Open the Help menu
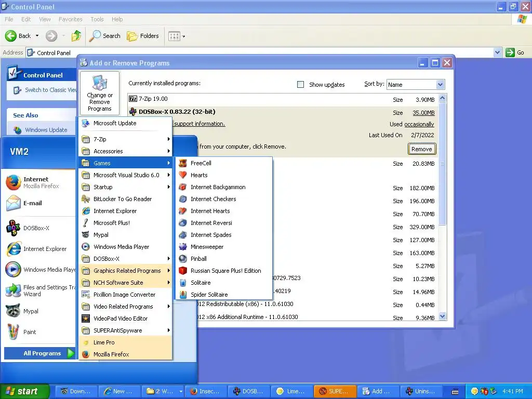This screenshot has width=532, height=399. pyautogui.click(x=117, y=19)
